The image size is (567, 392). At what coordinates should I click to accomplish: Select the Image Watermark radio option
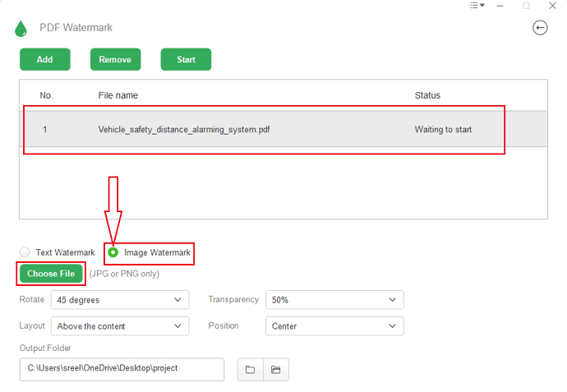pyautogui.click(x=113, y=252)
